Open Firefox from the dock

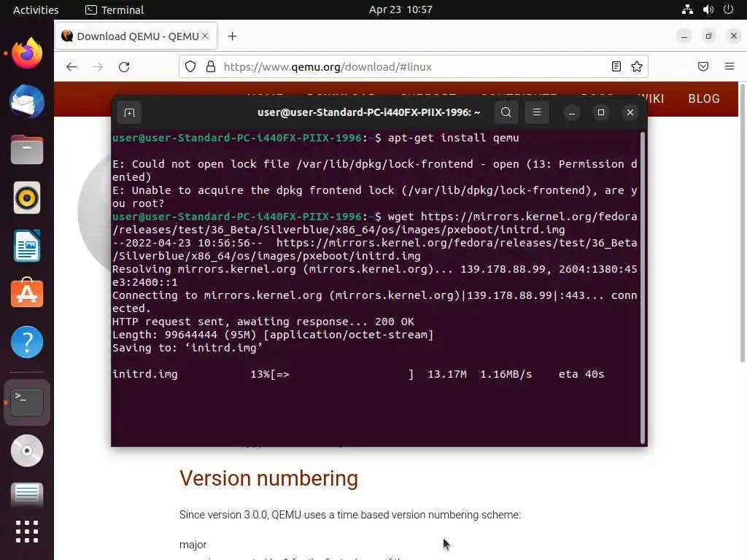pos(27,52)
